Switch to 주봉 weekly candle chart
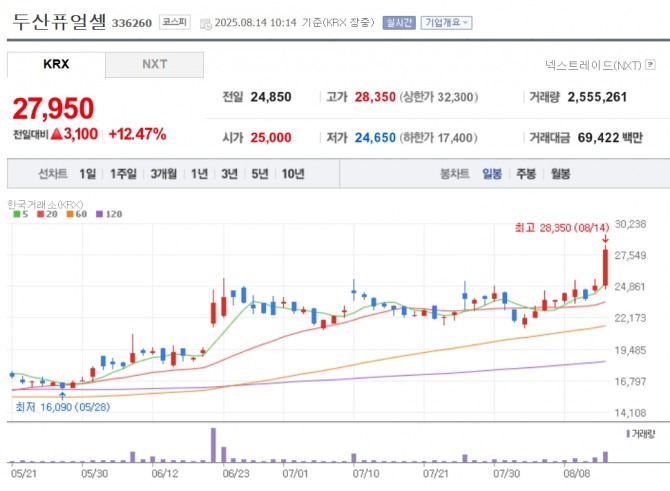The image size is (670, 491). (526, 173)
